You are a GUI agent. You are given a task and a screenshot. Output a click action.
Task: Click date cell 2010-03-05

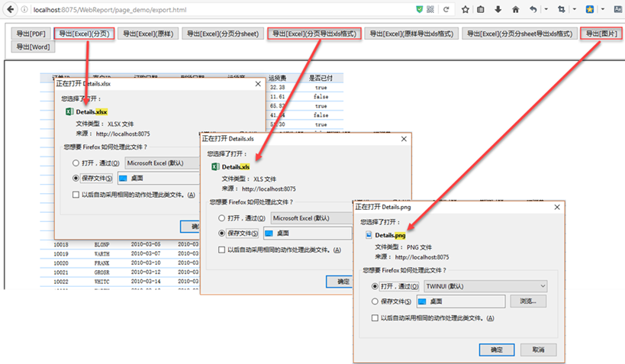point(146,244)
